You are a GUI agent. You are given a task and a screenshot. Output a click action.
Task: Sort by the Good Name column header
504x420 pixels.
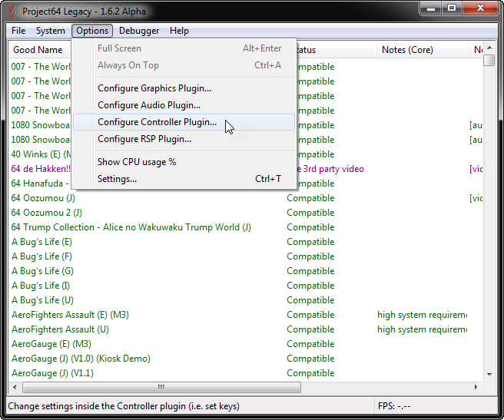(x=39, y=50)
